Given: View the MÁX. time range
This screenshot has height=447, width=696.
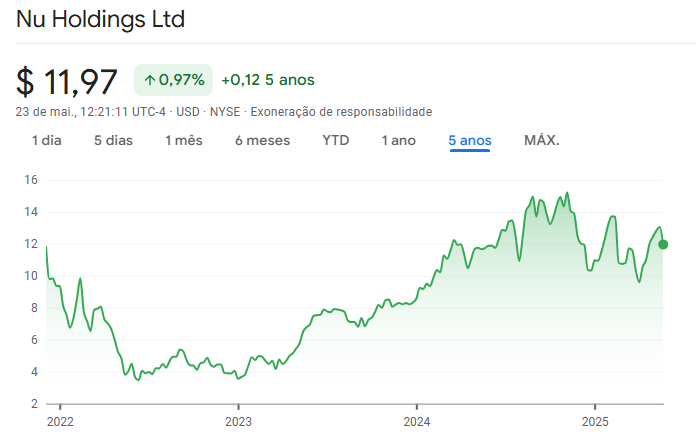Looking at the screenshot, I should pos(542,140).
